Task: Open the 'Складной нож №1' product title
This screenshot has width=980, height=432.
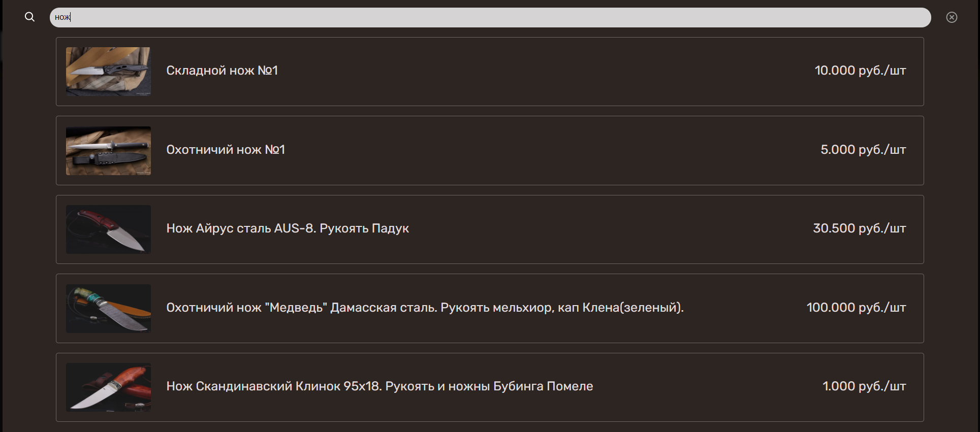Action: tap(222, 71)
